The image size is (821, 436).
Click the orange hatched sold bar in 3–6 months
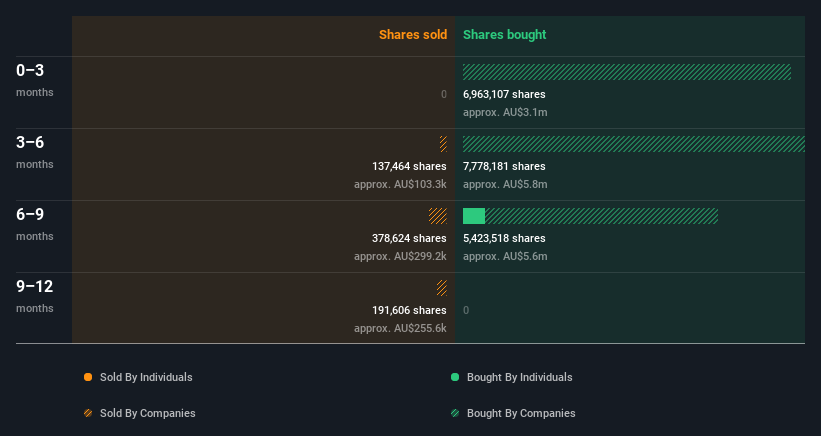click(443, 144)
